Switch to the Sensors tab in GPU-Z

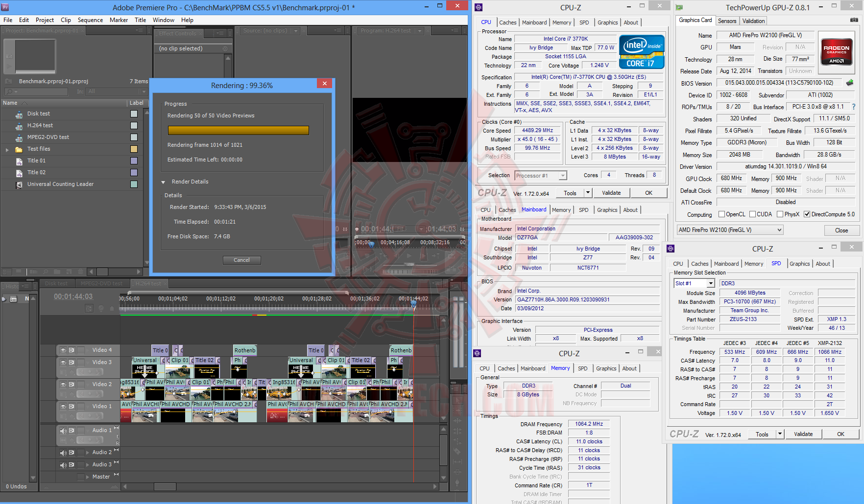point(727,21)
